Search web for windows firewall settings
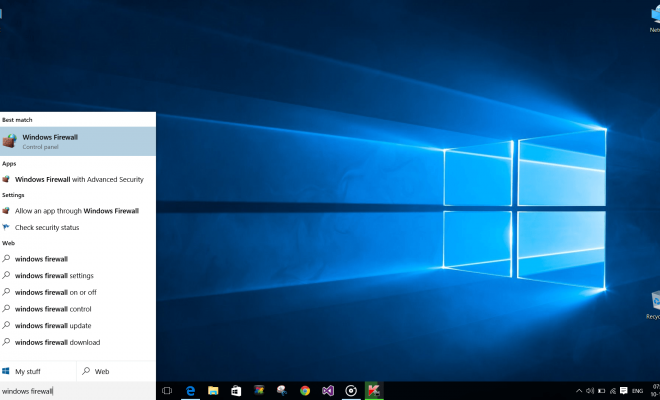This screenshot has height=400, width=660. [78, 276]
